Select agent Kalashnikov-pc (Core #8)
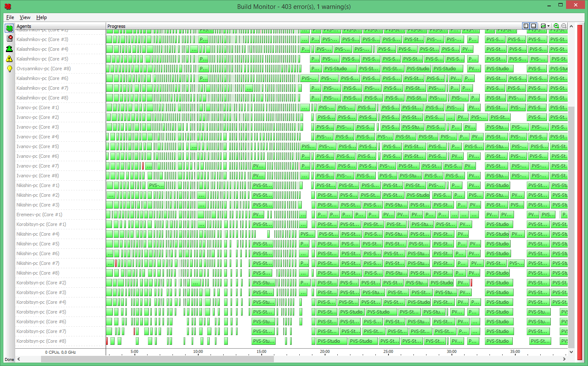This screenshot has height=366, width=588. coord(42,98)
